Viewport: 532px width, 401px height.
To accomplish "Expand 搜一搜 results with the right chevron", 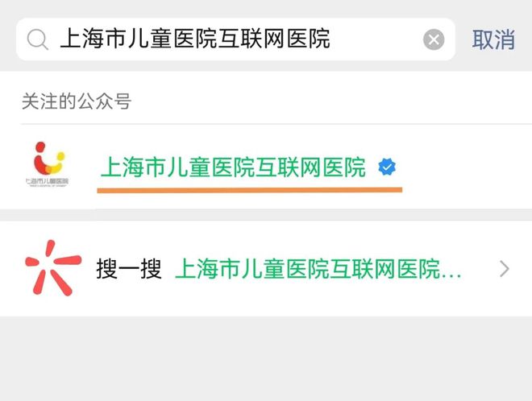I will coord(505,269).
